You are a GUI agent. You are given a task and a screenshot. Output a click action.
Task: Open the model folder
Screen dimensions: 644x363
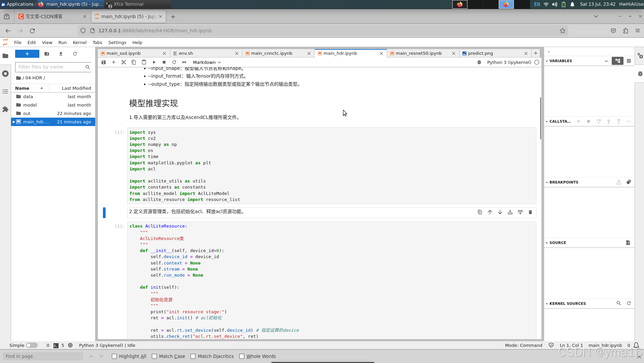53,105
